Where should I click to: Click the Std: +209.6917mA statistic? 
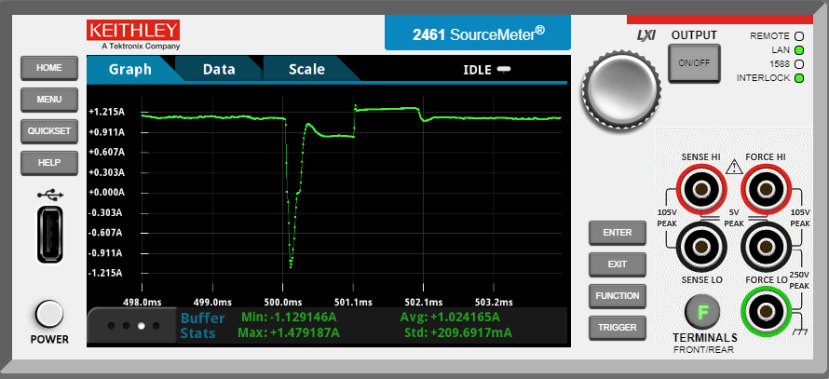click(458, 333)
